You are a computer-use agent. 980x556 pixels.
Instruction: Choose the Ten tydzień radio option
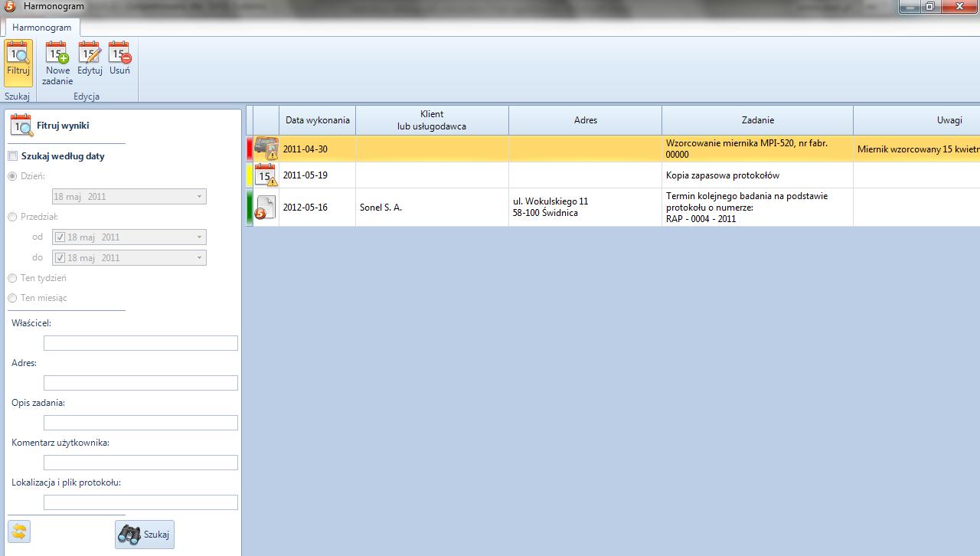12,278
